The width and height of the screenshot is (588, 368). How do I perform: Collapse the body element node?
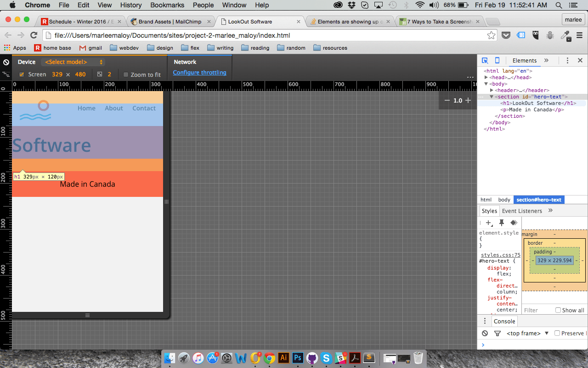pos(486,84)
